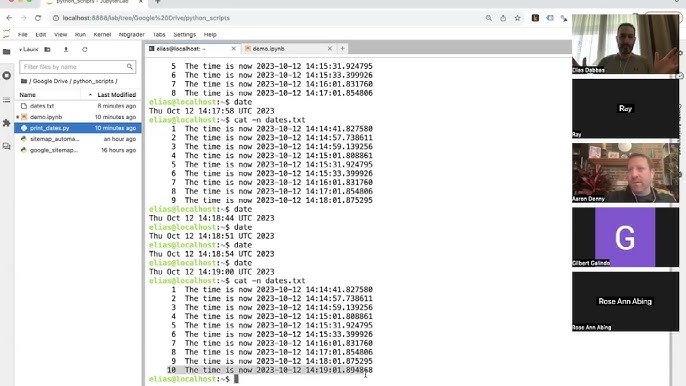Viewport: 686px width, 386px height.
Task: Click the browser address bar URL
Action: point(146,18)
